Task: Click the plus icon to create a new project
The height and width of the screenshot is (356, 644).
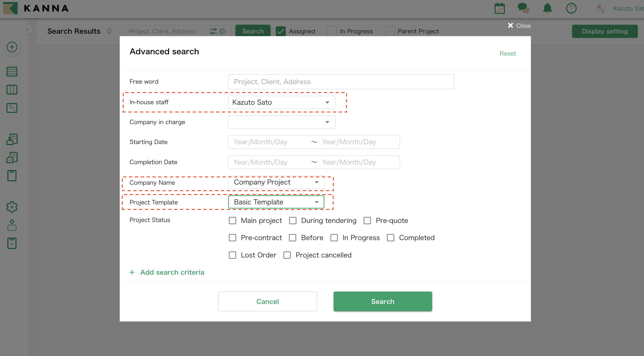Action: [12, 47]
